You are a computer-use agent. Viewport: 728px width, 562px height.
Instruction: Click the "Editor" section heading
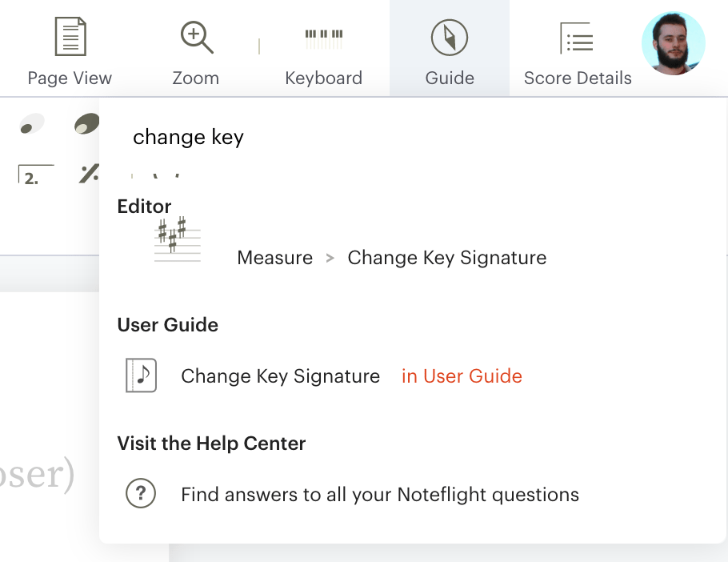pyautogui.click(x=144, y=206)
